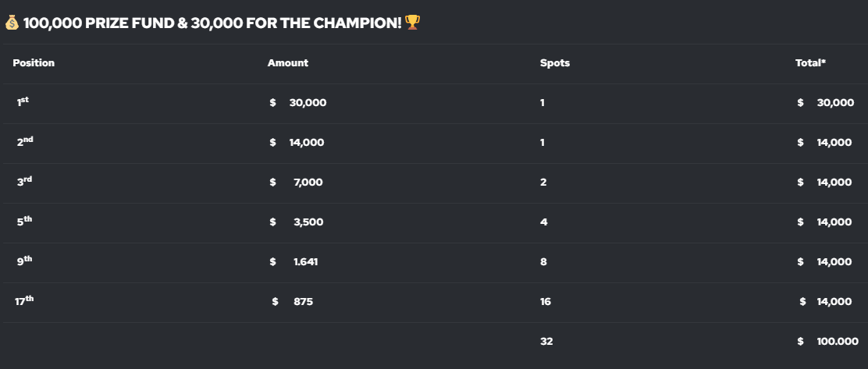This screenshot has width=868, height=369.
Task: Click the money bag emoji icon
Action: pos(12,23)
